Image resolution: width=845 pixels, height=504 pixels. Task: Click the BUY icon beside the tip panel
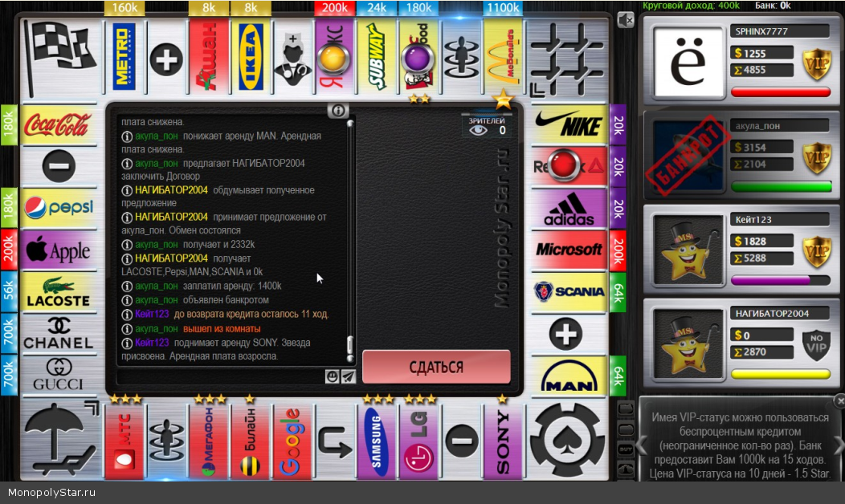tap(626, 449)
